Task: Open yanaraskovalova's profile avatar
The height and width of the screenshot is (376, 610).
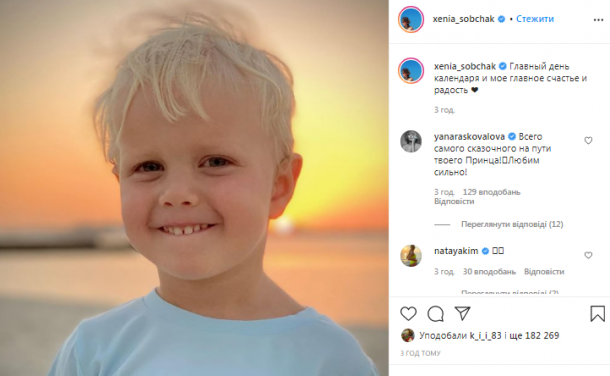Action: (411, 141)
